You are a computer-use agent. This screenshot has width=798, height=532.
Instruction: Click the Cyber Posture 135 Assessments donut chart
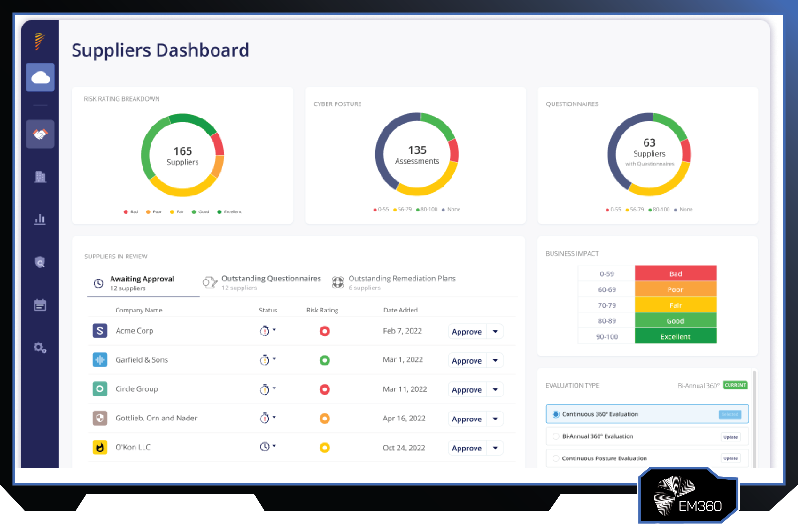pyautogui.click(x=417, y=154)
